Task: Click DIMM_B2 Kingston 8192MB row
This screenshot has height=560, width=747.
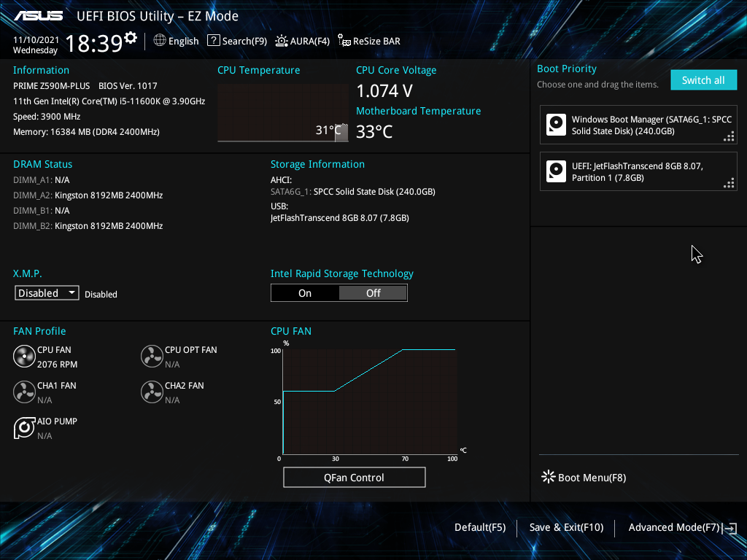Action: click(x=88, y=226)
